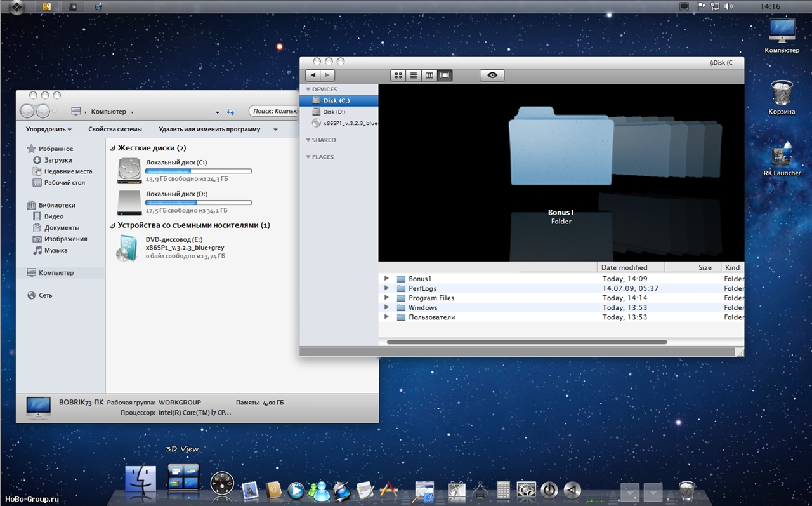Open the network tray icon
812x506 pixels.
click(x=715, y=6)
